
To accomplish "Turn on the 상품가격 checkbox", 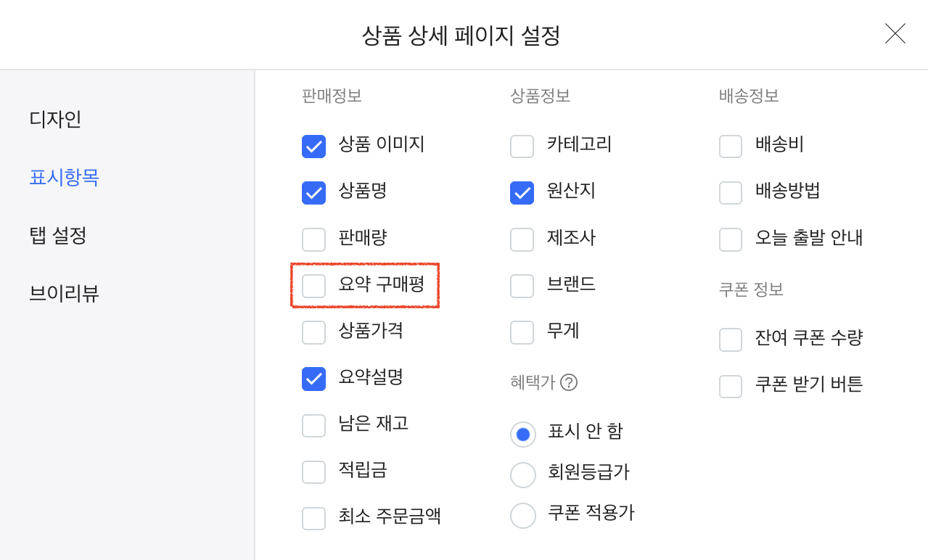I will [x=313, y=332].
